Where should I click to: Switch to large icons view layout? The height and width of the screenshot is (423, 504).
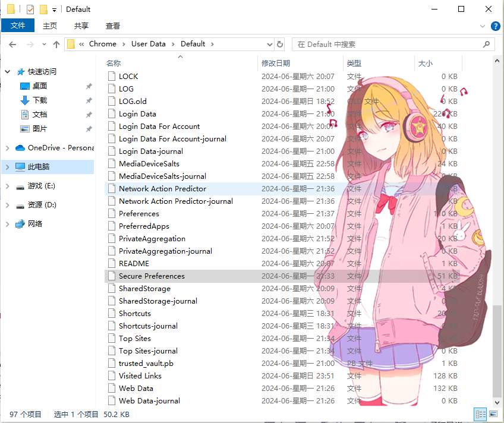point(493,414)
